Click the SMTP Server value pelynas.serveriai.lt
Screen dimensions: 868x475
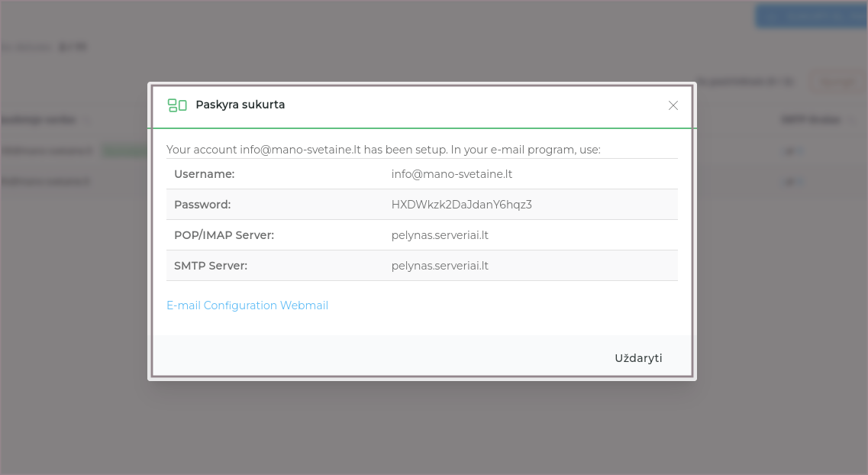(x=440, y=266)
